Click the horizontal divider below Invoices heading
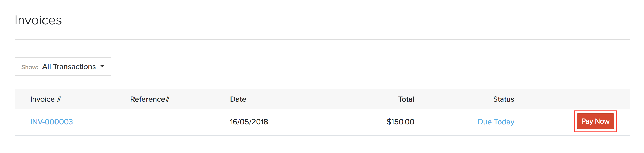644x153 pixels. (x=322, y=40)
